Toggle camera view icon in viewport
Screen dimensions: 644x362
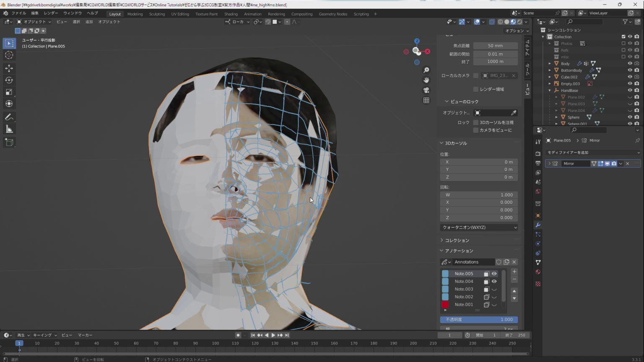click(x=426, y=90)
